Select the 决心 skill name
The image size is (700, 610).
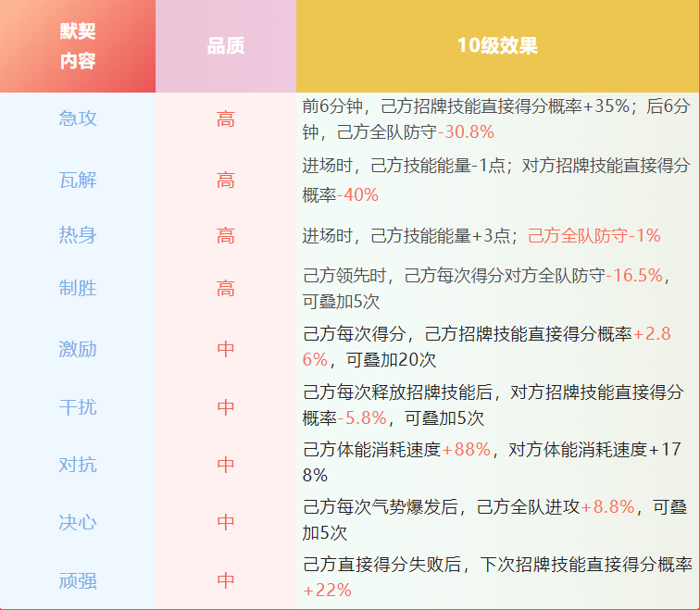78,522
